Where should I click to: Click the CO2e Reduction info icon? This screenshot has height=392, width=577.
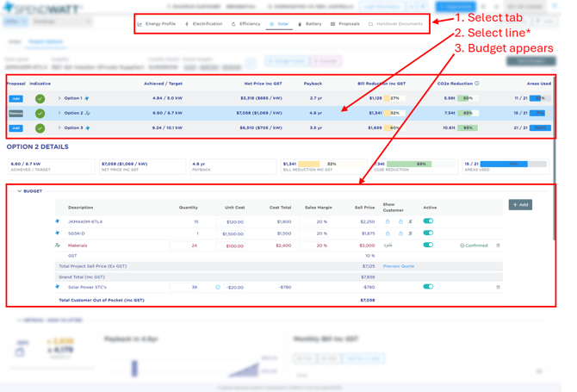click(x=477, y=84)
